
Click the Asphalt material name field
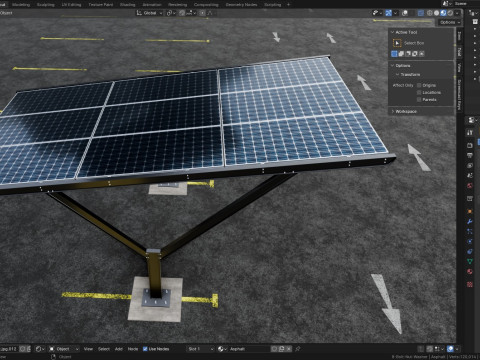click(x=249, y=349)
